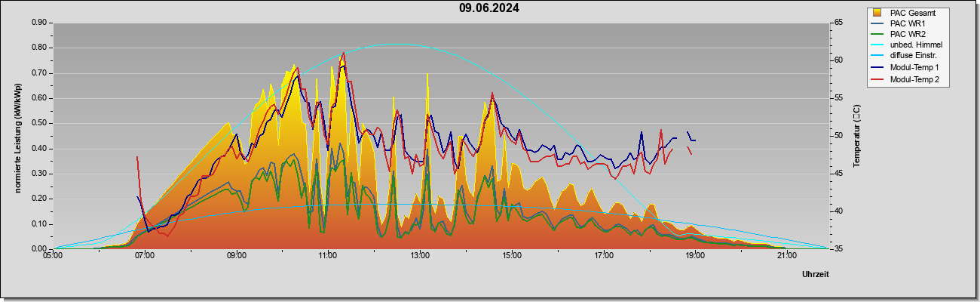Click the 15:00 time axis label
Screen dimensions: 980x302
pyautogui.click(x=512, y=255)
